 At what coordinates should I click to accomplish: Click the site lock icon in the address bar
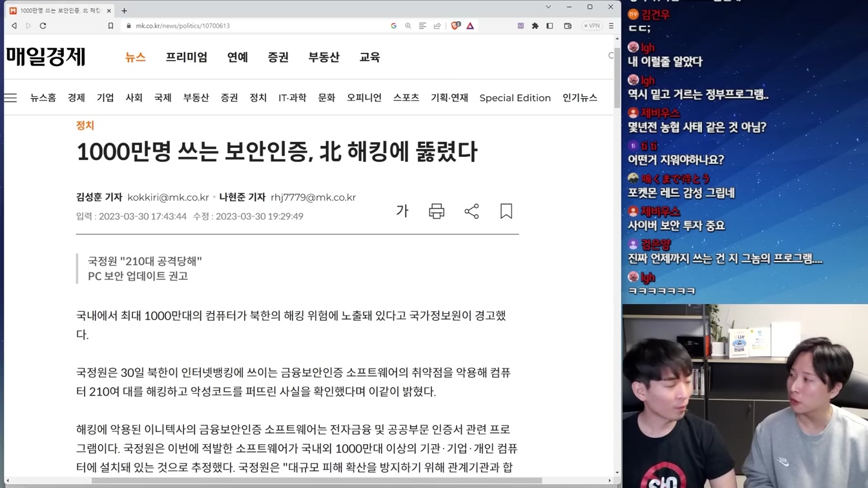pyautogui.click(x=129, y=26)
